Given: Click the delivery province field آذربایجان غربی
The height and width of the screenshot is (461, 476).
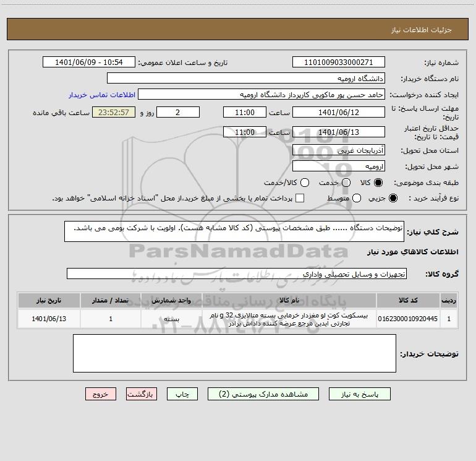Looking at the screenshot, I should 339,150.
